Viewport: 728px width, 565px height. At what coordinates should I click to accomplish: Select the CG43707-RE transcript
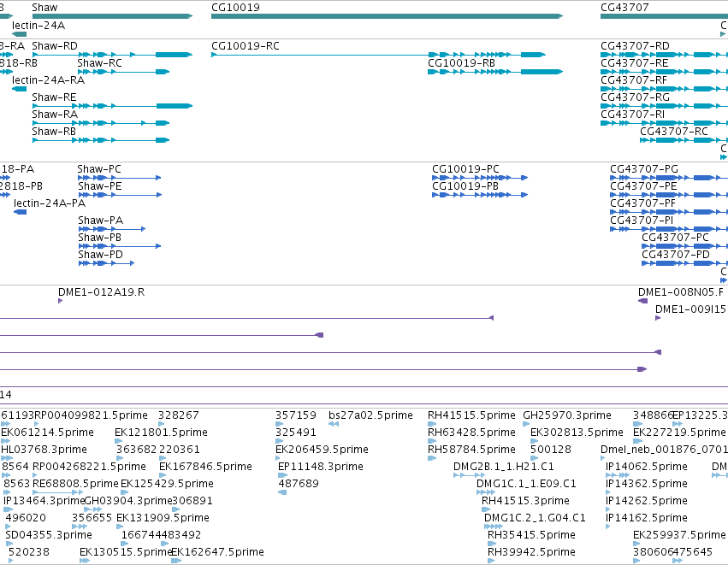tap(664, 72)
